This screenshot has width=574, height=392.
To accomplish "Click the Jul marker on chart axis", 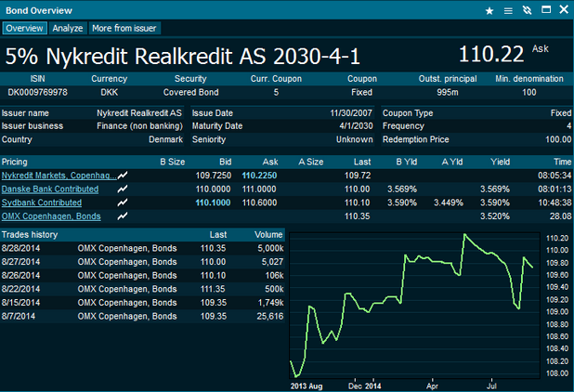I will click(491, 386).
